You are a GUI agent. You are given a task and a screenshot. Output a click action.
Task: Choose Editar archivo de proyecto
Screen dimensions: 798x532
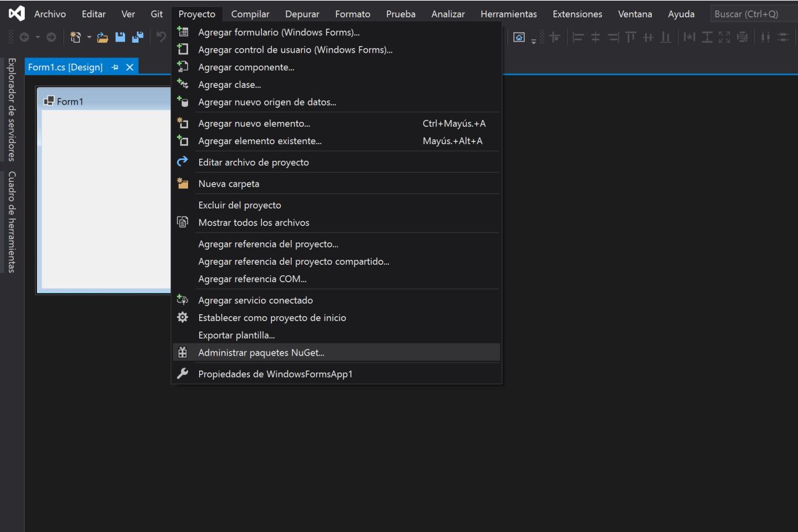tap(337, 162)
